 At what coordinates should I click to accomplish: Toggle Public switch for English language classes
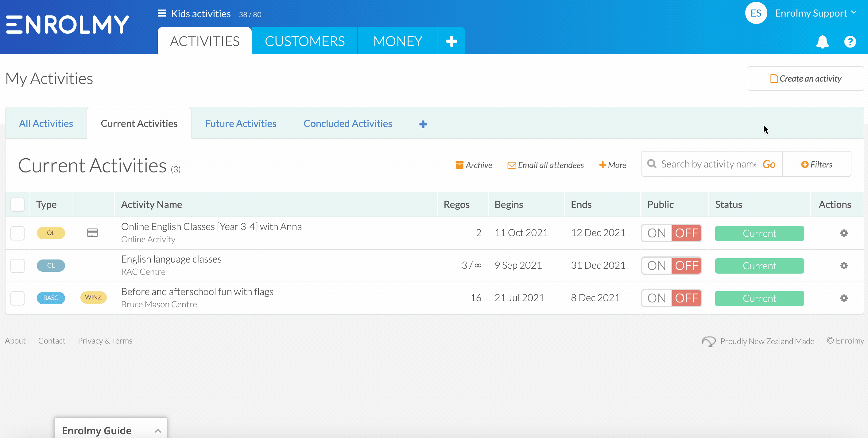[x=672, y=266]
